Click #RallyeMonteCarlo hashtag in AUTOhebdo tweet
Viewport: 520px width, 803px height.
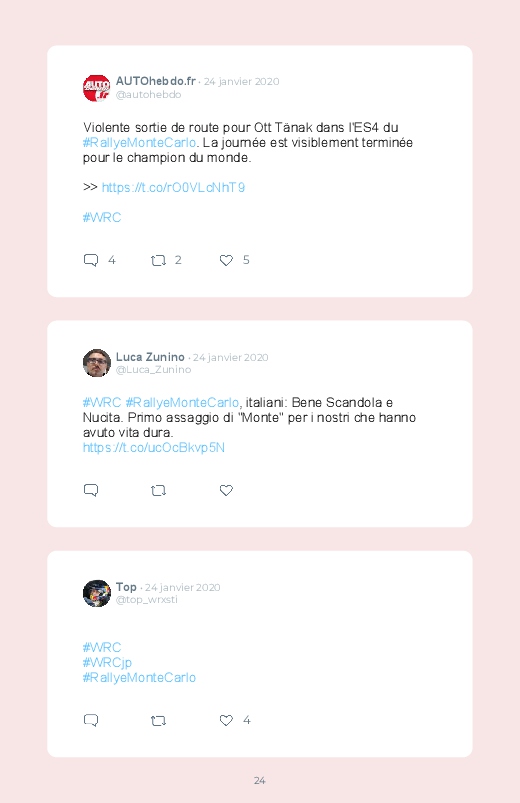coord(139,142)
